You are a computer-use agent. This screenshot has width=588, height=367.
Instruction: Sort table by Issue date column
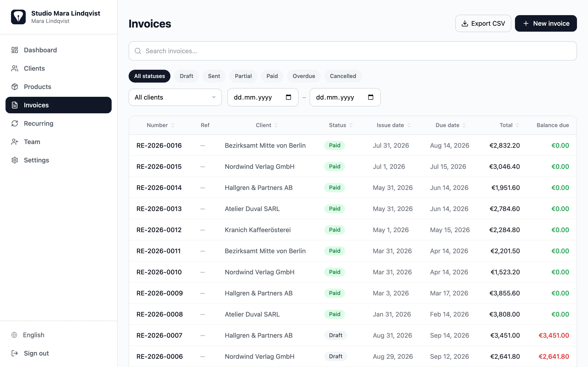point(393,125)
